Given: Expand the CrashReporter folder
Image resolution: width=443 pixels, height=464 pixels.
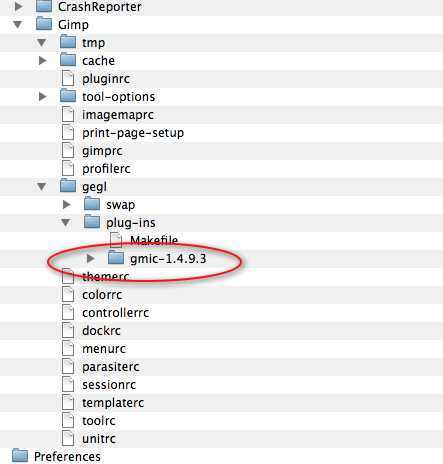Looking at the screenshot, I should click(x=19, y=6).
